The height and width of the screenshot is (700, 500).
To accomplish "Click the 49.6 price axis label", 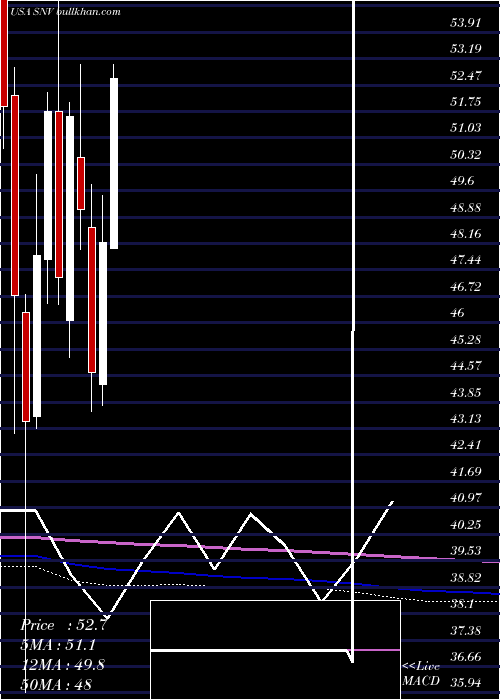I will [462, 181].
